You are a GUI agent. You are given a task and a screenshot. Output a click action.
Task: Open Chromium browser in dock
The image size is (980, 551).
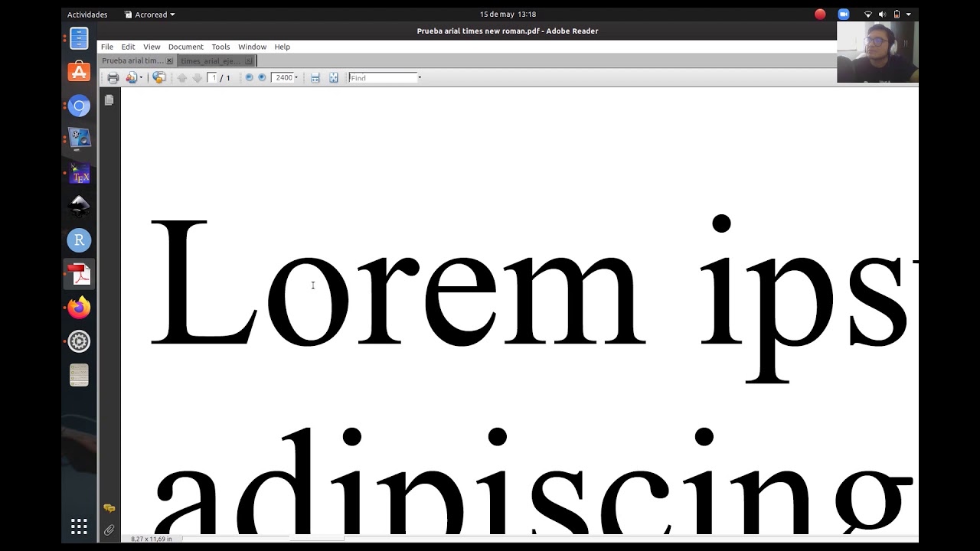click(x=79, y=106)
